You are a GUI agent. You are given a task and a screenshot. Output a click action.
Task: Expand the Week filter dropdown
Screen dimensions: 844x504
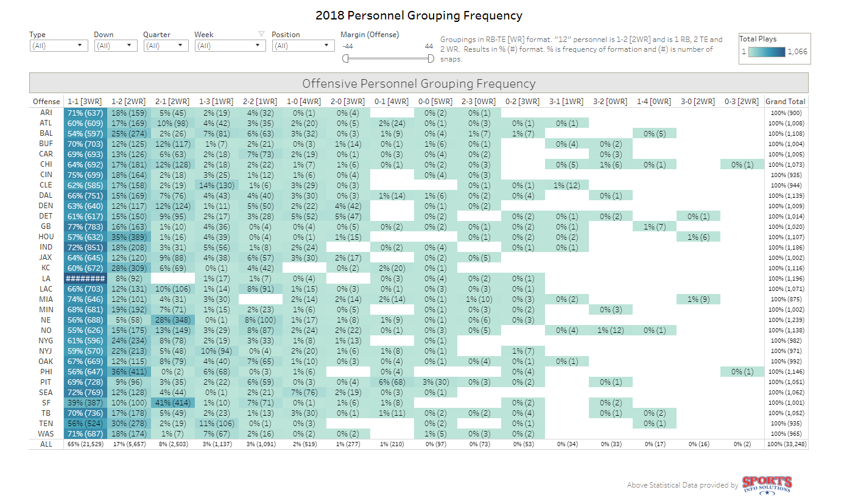pos(230,46)
